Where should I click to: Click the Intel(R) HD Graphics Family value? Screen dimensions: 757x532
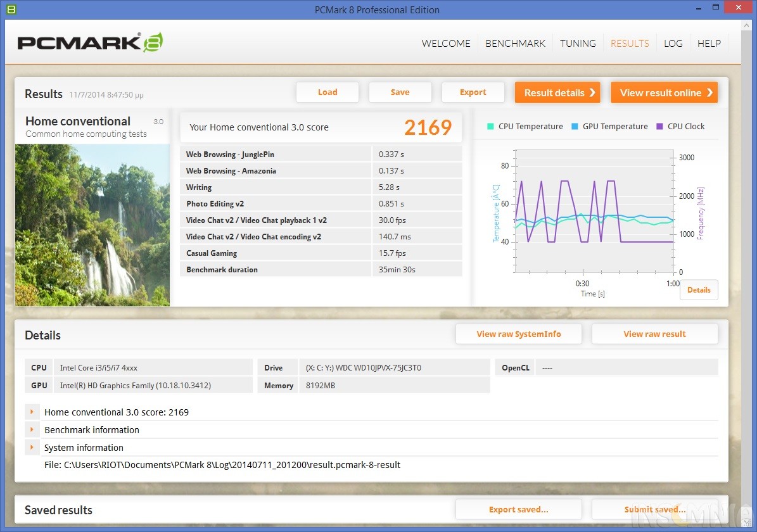tap(135, 385)
